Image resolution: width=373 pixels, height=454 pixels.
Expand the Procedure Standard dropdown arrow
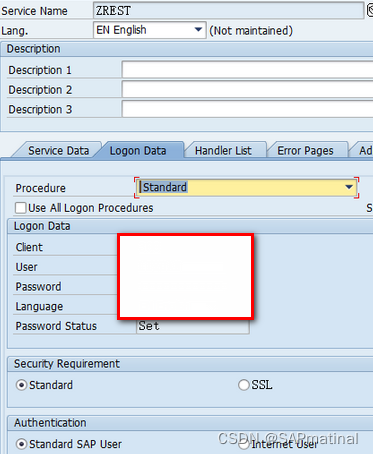[x=349, y=187]
